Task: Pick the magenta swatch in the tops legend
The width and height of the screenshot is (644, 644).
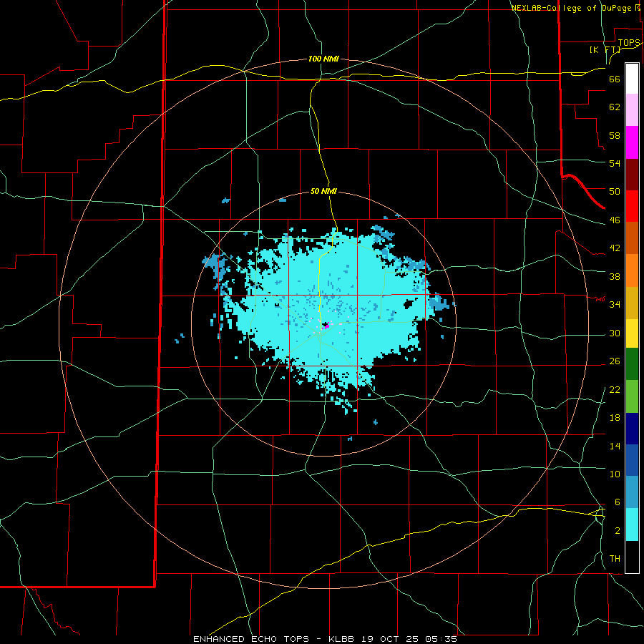Action: [x=632, y=142]
